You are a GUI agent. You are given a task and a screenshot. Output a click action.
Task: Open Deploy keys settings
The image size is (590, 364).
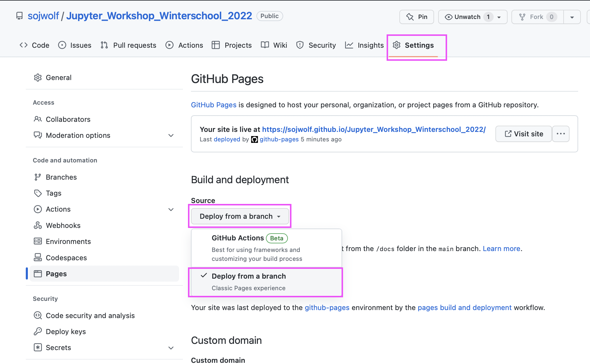[104, 332]
